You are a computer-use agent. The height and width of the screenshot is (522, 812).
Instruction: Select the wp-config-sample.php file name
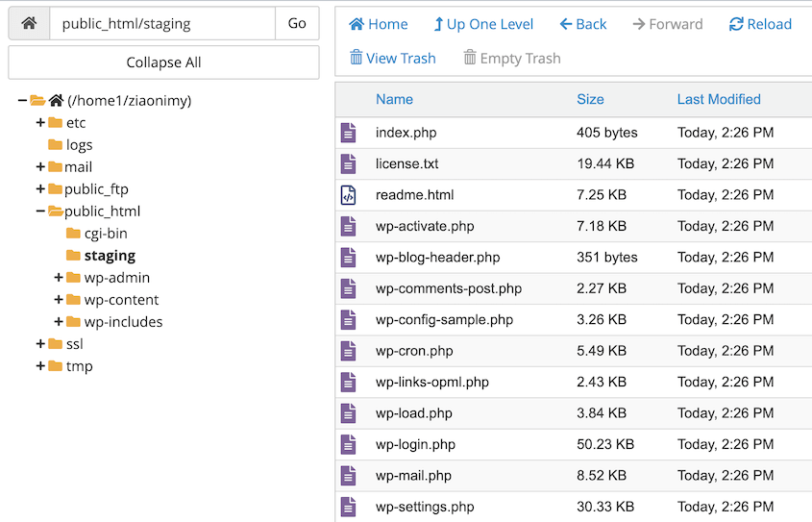(x=444, y=320)
